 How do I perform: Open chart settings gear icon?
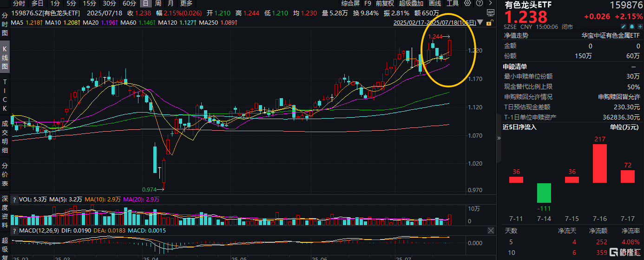click(x=467, y=3)
